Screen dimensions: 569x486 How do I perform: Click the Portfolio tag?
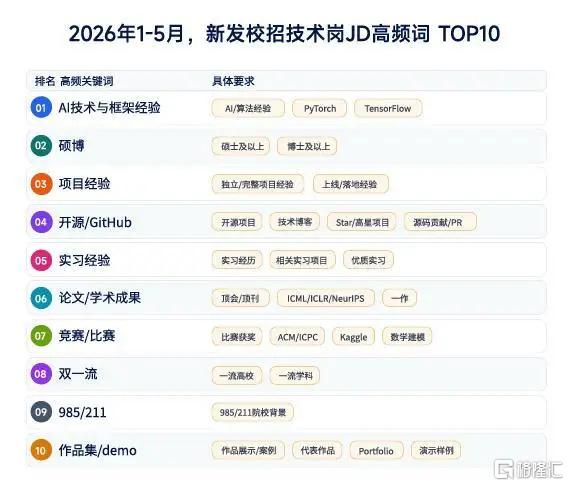[376, 451]
